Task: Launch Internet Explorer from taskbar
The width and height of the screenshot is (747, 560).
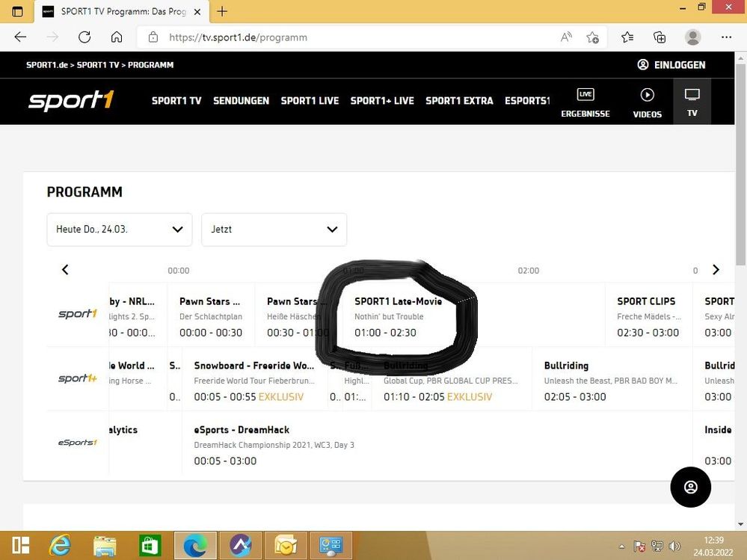Action: click(x=60, y=545)
